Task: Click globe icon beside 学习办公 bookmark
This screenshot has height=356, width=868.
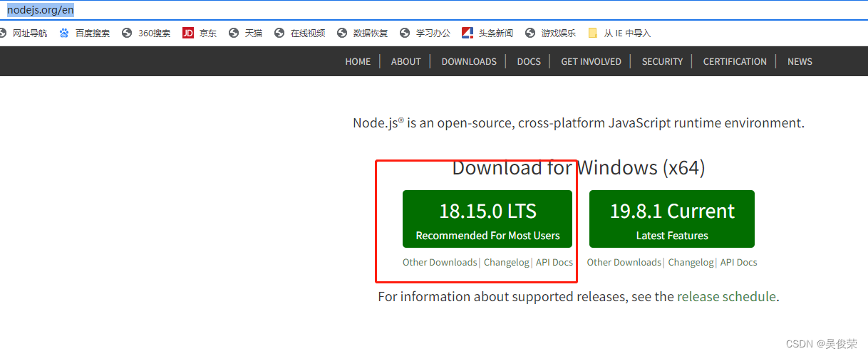Action: tap(405, 33)
